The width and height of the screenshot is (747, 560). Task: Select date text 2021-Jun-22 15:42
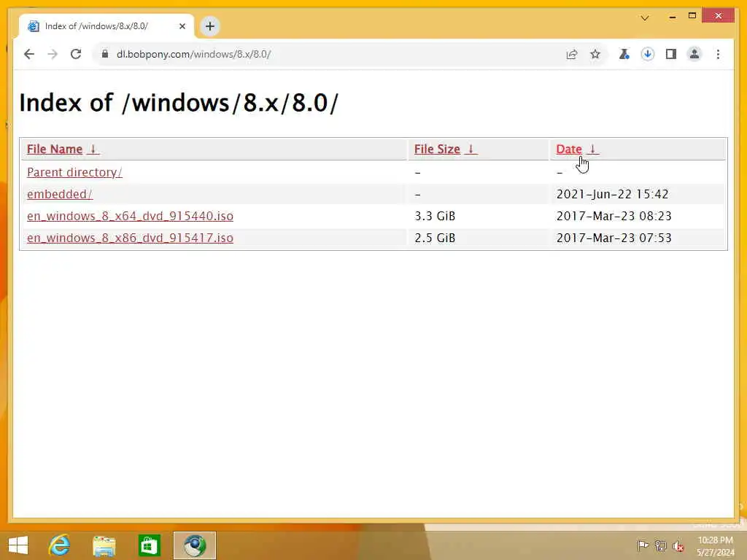[x=612, y=194]
